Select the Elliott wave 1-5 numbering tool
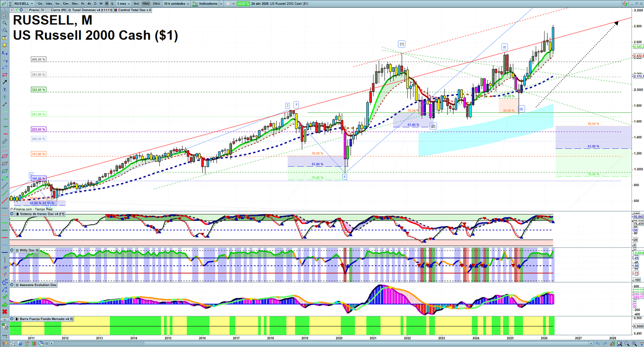 [x=4, y=282]
